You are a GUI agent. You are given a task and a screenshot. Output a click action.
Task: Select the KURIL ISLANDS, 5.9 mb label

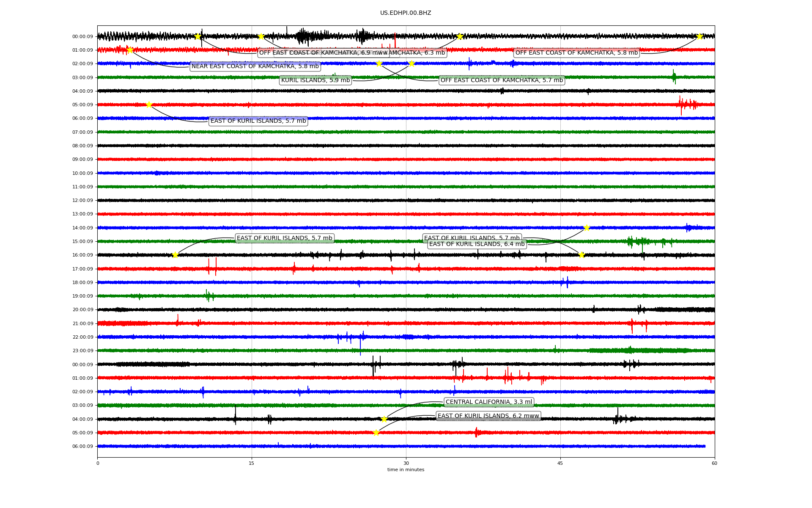point(315,80)
